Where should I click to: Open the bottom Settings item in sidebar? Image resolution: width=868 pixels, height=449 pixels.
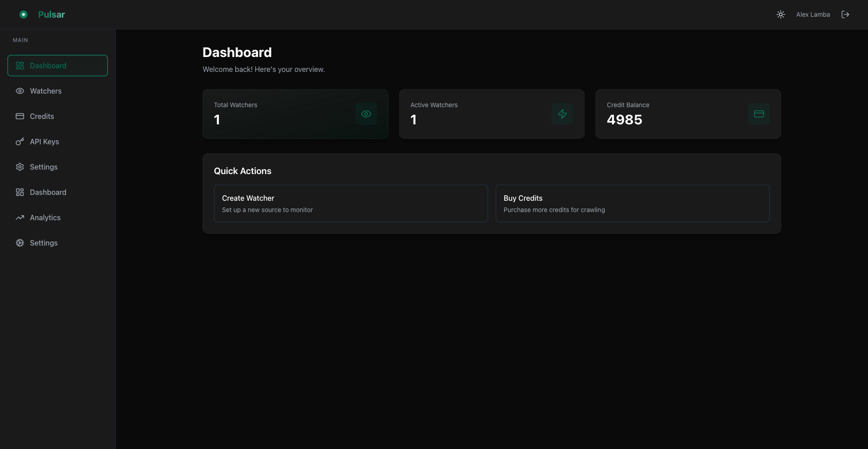tap(43, 243)
